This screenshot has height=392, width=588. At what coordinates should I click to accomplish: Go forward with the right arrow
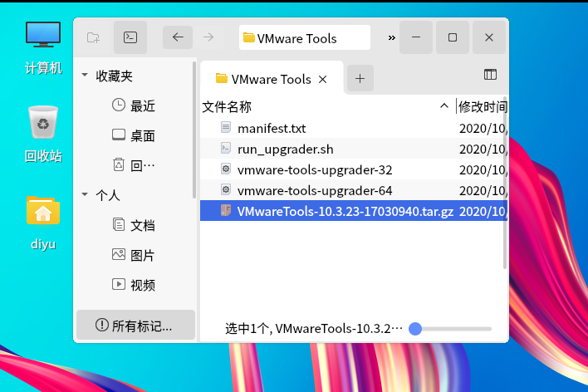click(208, 37)
